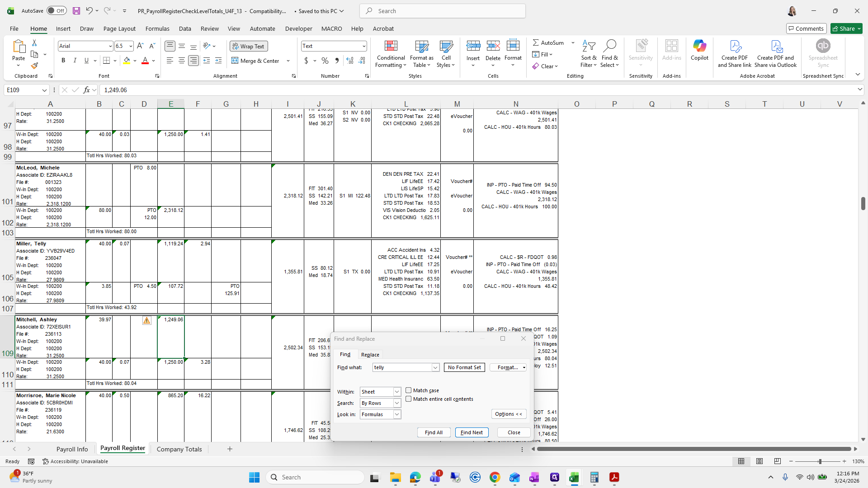The height and width of the screenshot is (488, 868).
Task: Toggle Bold formatting in Font group
Action: click(63, 61)
